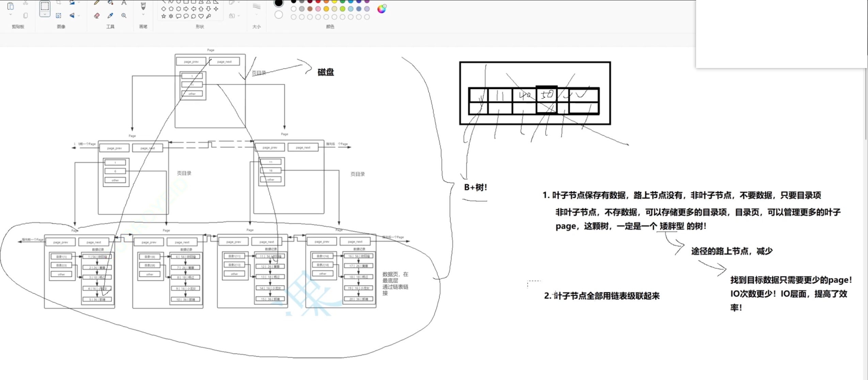Expand the selection tool dropdown
Viewport: 868px width, 380px height.
pyautogui.click(x=45, y=15)
